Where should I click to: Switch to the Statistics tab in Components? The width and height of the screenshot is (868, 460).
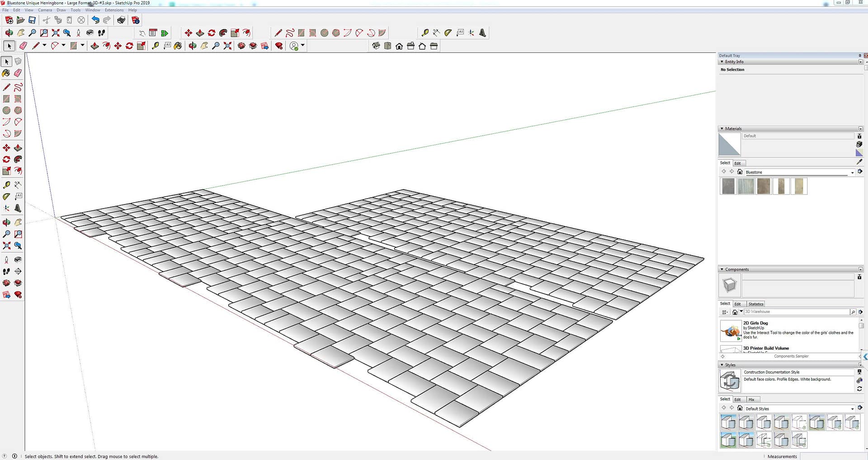point(755,304)
